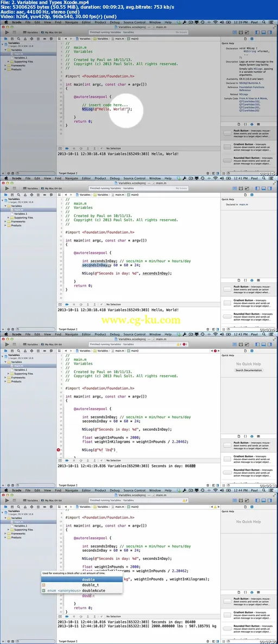Image resolution: width=278 pixels, height=644 pixels.
Task: Choose the doubleAcute completion suggestion
Action: click(81, 591)
